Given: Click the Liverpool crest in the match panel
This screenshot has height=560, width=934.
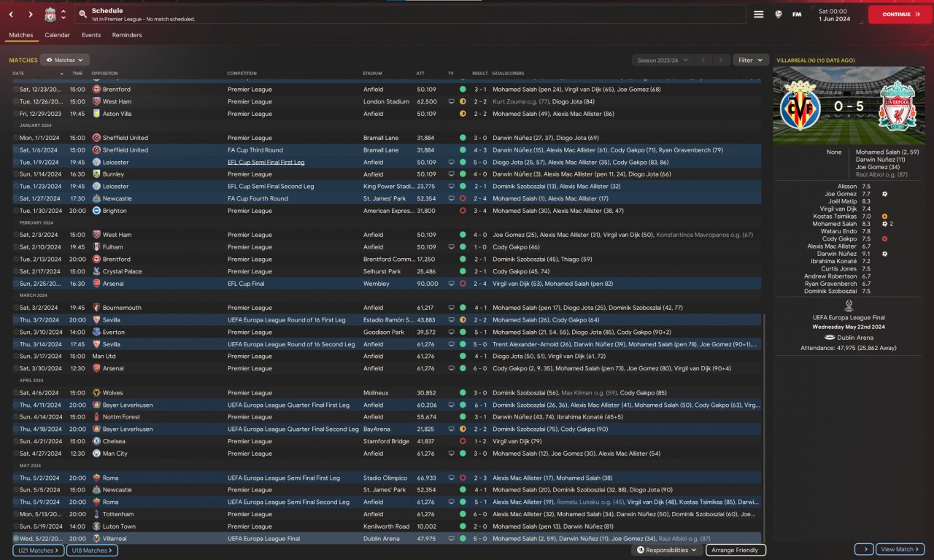Looking at the screenshot, I should tap(898, 107).
